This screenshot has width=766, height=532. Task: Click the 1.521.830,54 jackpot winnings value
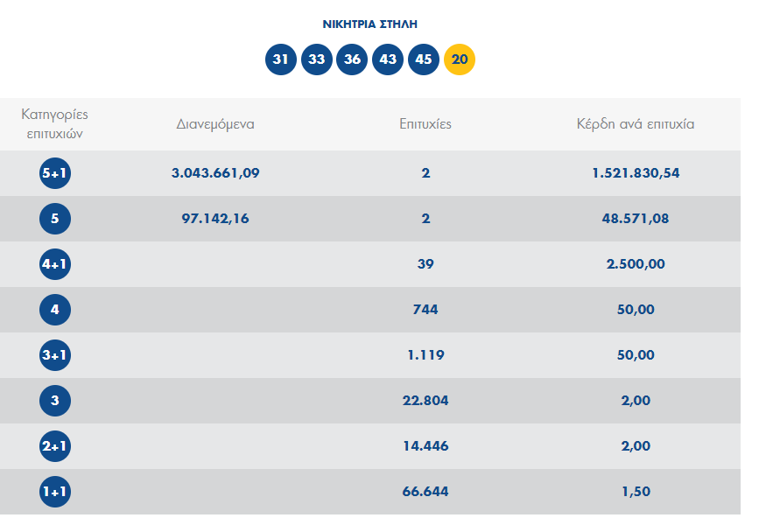coord(636,173)
